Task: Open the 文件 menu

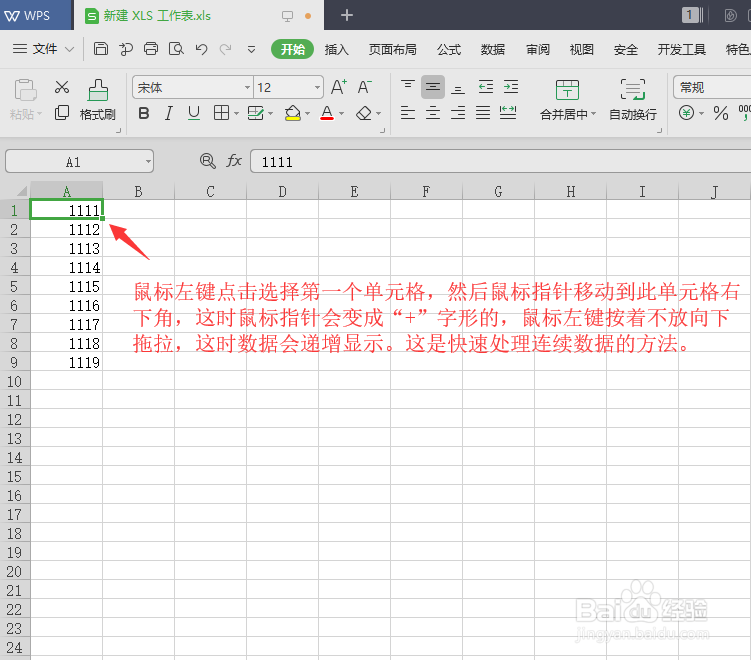Action: pos(43,49)
